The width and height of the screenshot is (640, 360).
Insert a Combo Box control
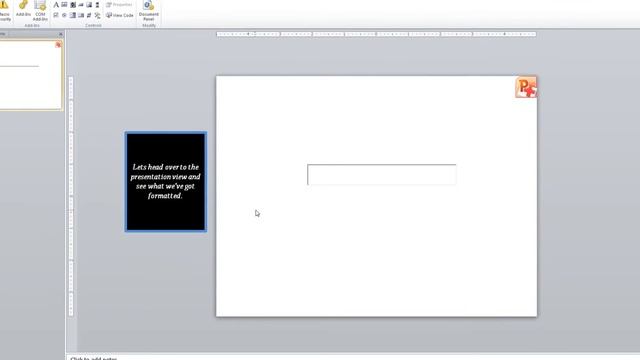73,15
